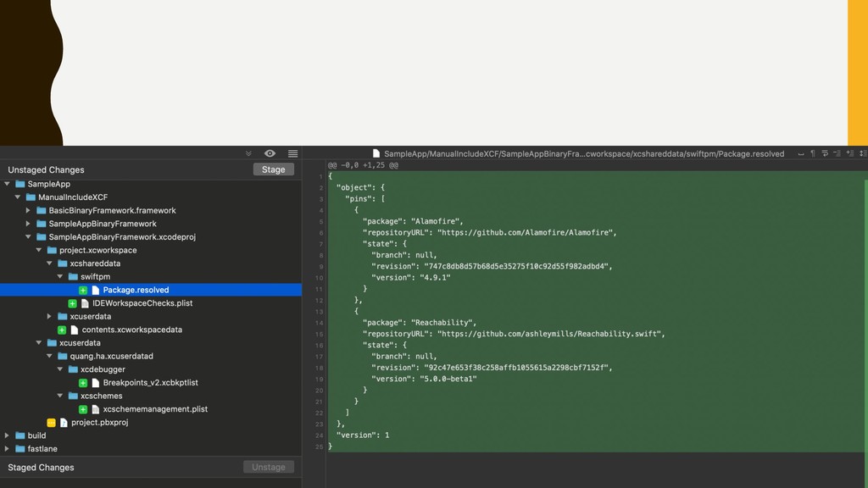The width and height of the screenshot is (868, 488).
Task: Select IDEWorkspaceChecks.plist in the tree
Action: click(142, 303)
